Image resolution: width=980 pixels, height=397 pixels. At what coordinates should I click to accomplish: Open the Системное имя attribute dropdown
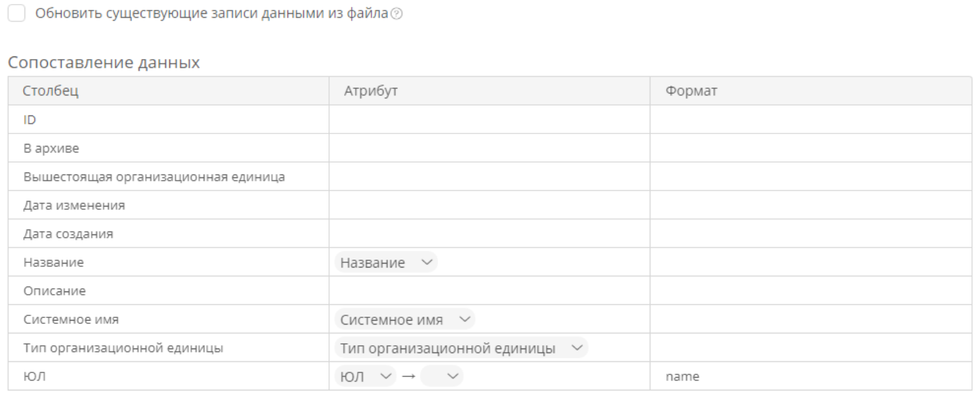pyautogui.click(x=405, y=319)
